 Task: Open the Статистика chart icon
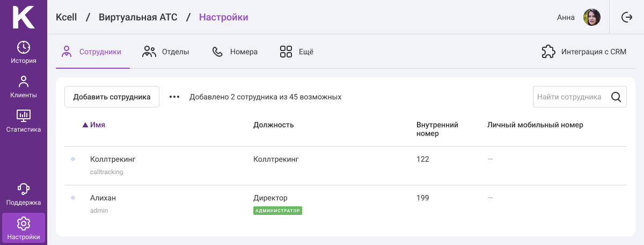click(24, 116)
